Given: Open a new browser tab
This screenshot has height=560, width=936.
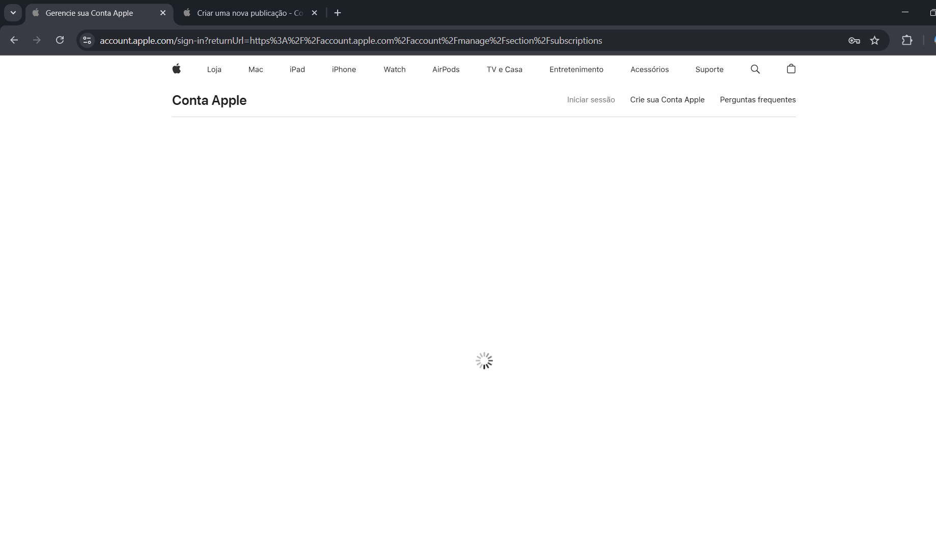Looking at the screenshot, I should coord(338,13).
